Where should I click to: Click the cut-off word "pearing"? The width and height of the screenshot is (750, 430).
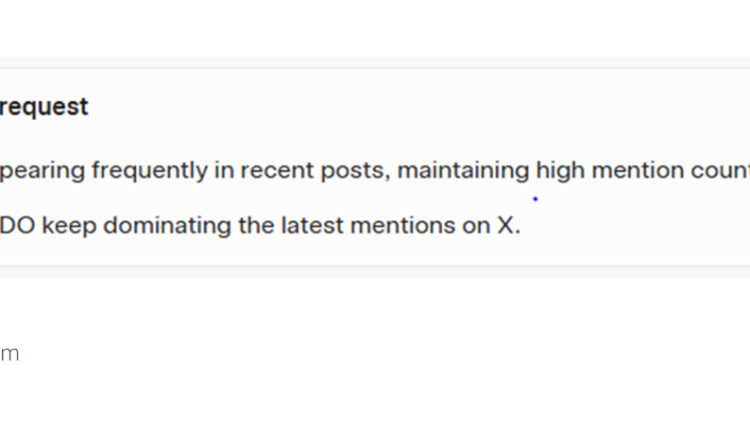click(43, 170)
